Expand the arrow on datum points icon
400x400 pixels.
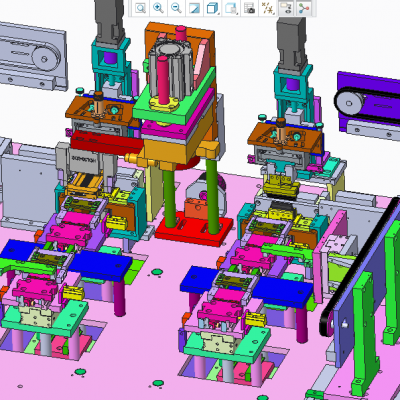coord(274,14)
